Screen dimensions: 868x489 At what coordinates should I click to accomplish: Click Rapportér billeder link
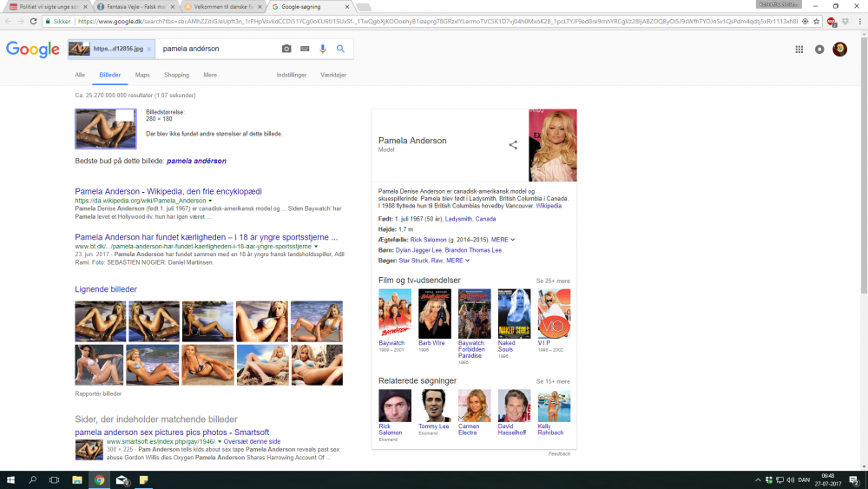[x=98, y=393]
